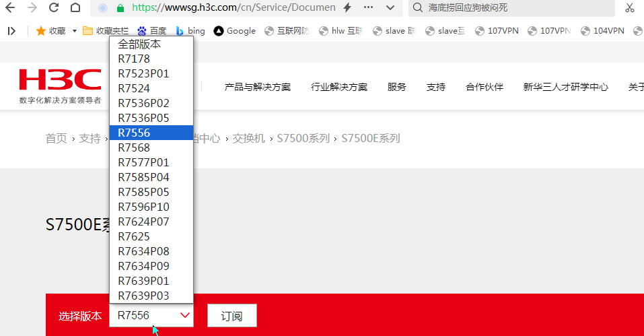Select version R7639P03
644x336 pixels.
click(x=151, y=296)
